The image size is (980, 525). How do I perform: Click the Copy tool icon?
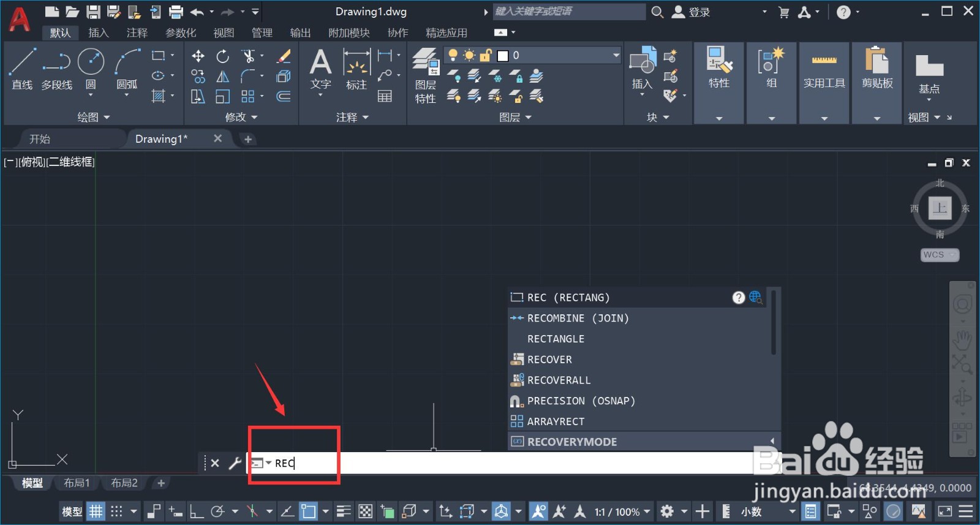pyautogui.click(x=198, y=77)
